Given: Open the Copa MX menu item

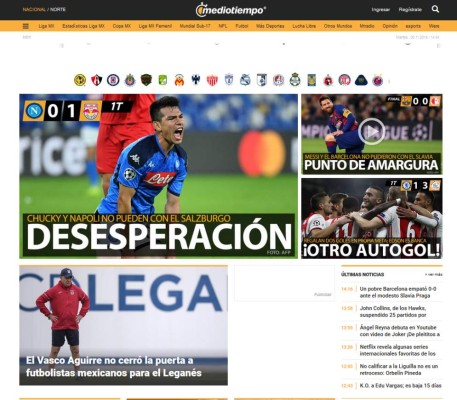Looking at the screenshot, I should coord(122,26).
